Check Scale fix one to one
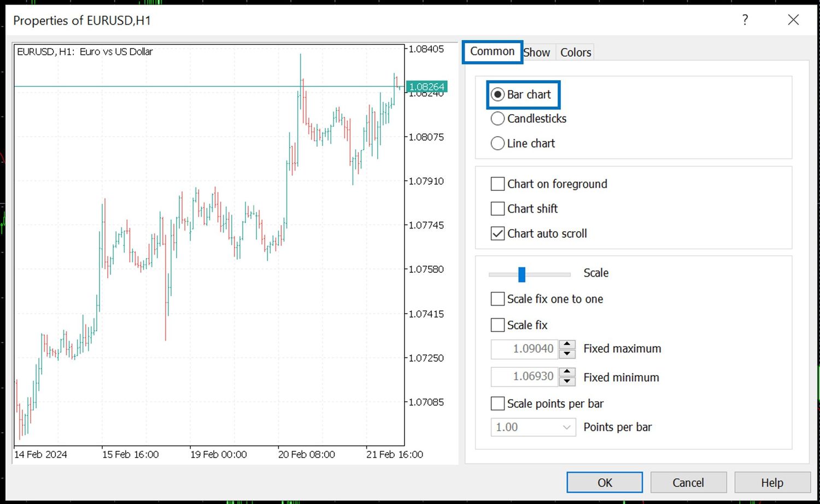The width and height of the screenshot is (820, 504). point(497,299)
